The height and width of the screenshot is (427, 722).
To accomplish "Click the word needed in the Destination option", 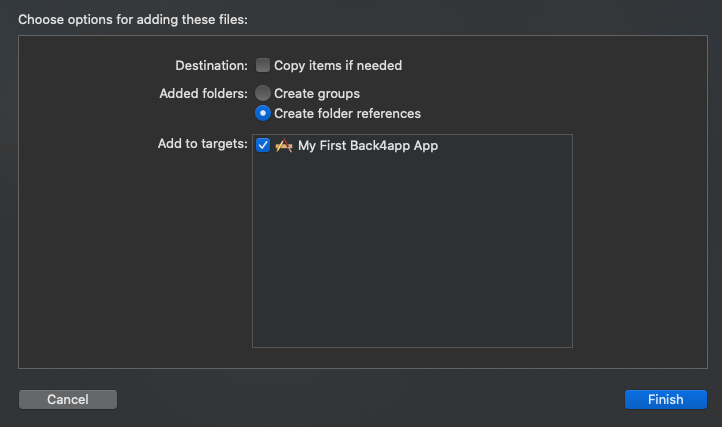I will (379, 65).
